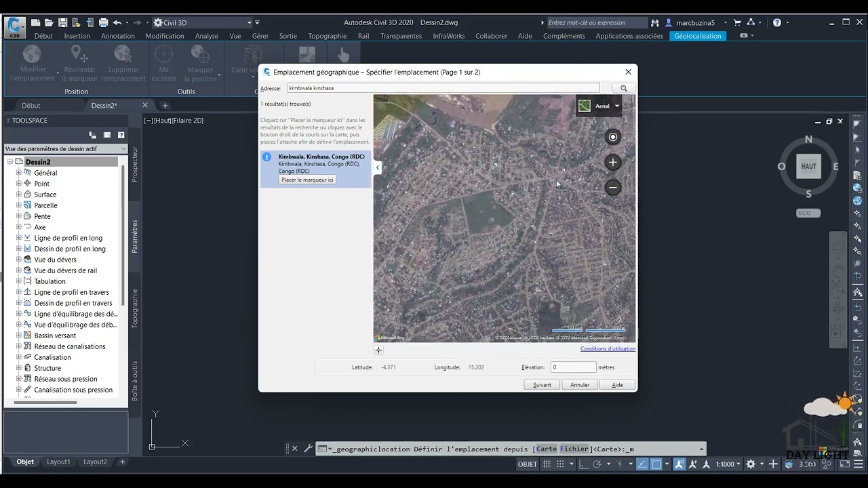
Task: Click the OBJET model space button
Action: coord(528,464)
